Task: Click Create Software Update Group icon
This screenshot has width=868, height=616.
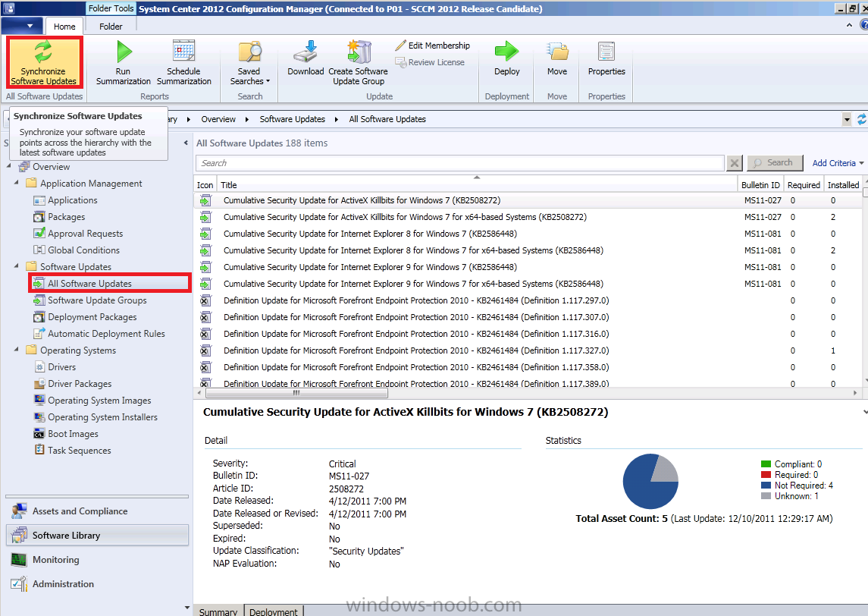Action: click(x=359, y=52)
